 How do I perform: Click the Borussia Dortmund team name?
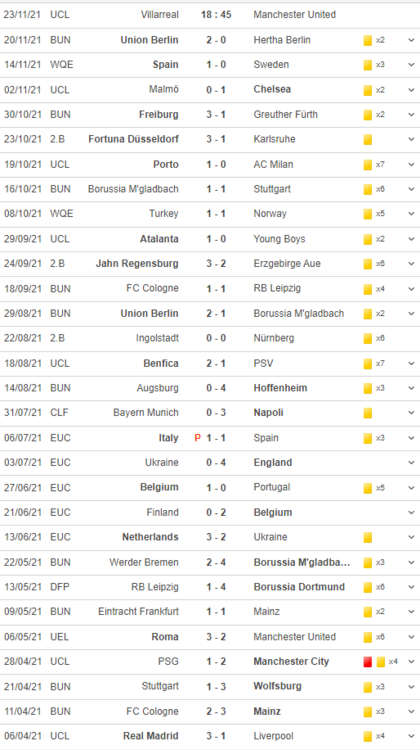pyautogui.click(x=299, y=587)
